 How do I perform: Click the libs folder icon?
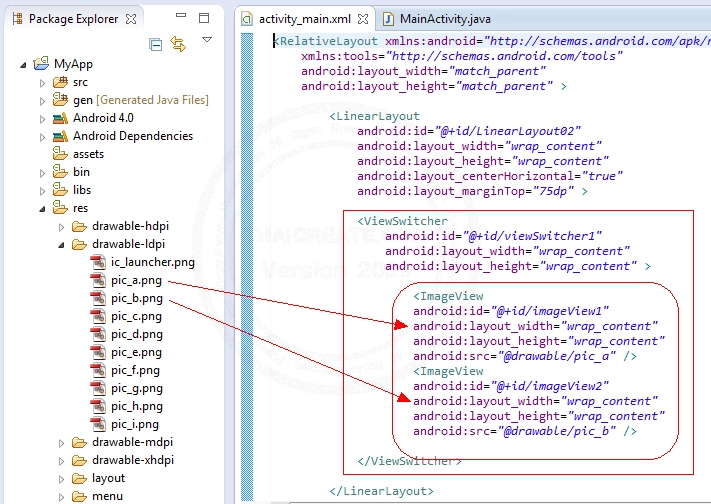pos(60,189)
